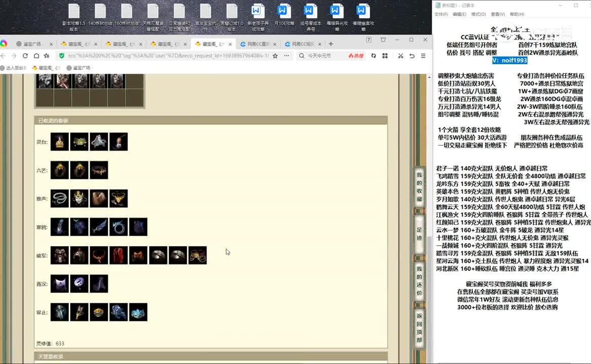Open Notepad 编辑(E) menu
This screenshot has width=591, height=364.
[459, 14]
